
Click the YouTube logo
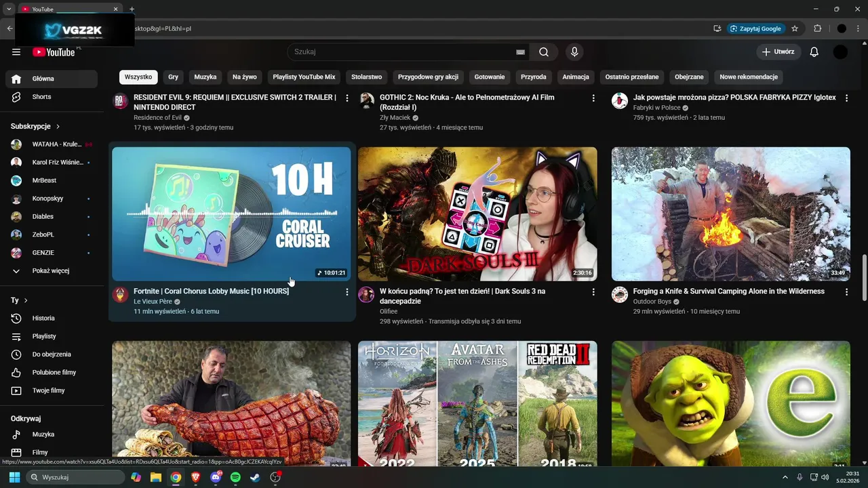point(54,52)
